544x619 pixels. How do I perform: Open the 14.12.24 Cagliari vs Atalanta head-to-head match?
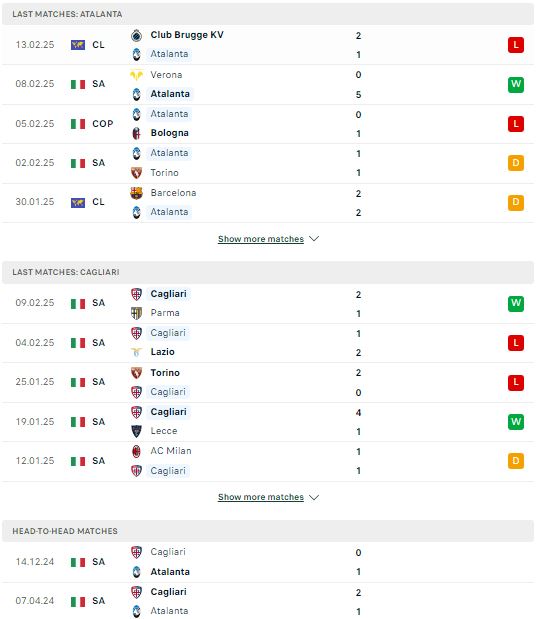coord(268,562)
